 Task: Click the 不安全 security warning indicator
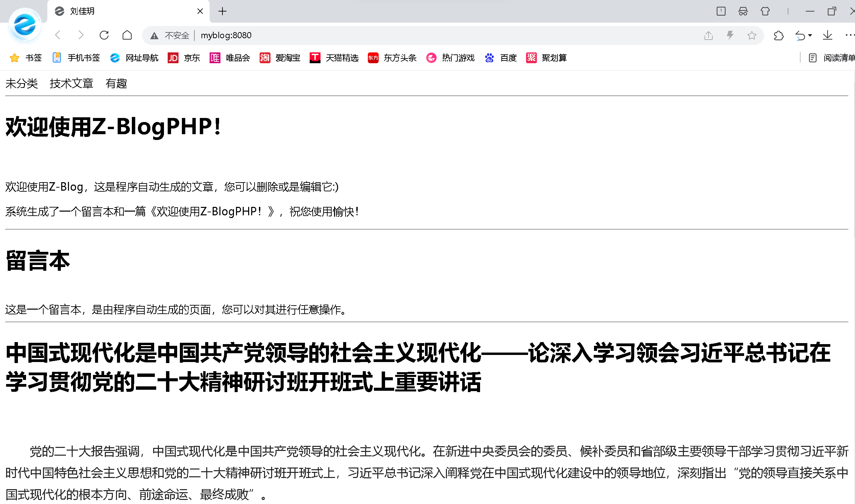click(170, 35)
